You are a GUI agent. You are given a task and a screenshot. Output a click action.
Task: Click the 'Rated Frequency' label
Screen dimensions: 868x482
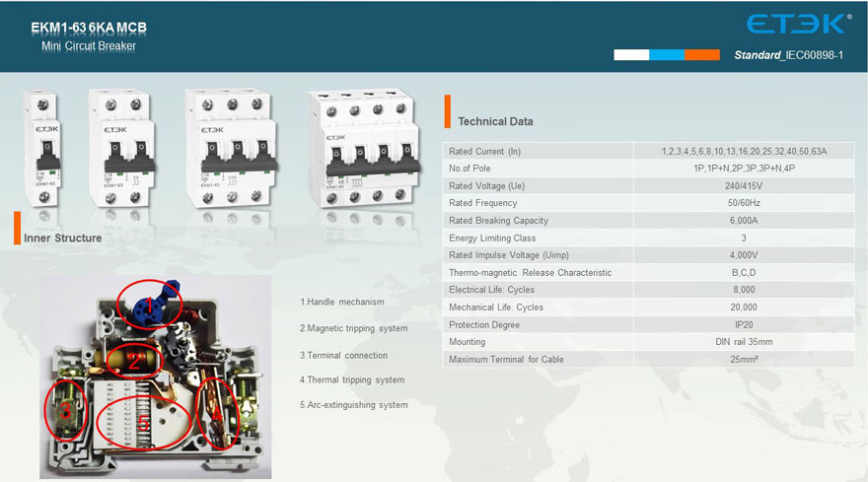(482, 203)
